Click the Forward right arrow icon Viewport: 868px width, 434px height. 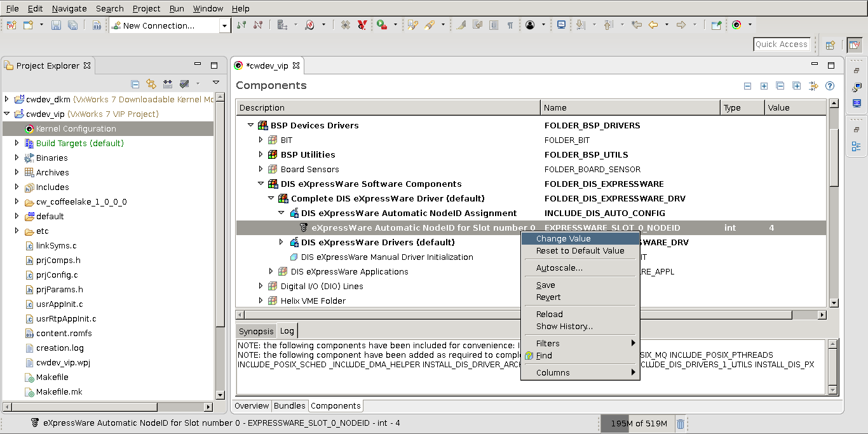(681, 25)
